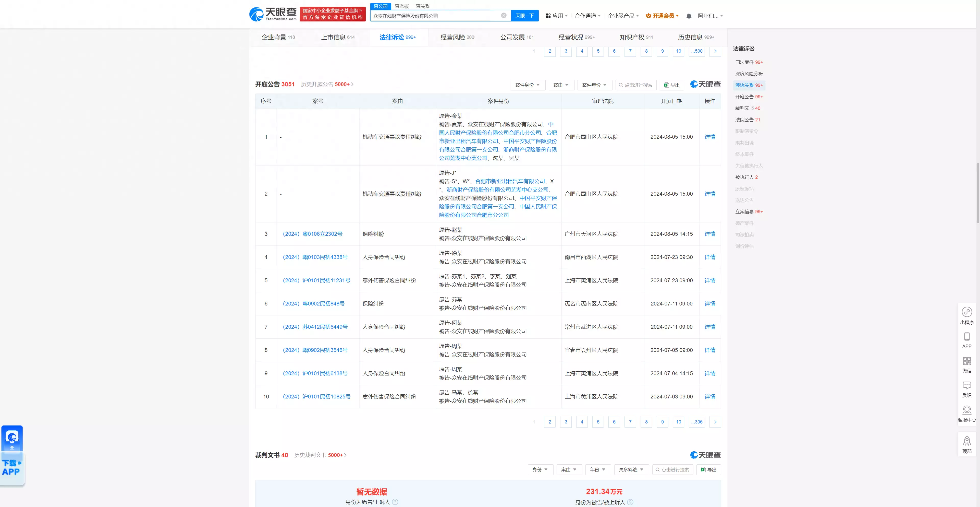
Task: Open 中国平安财产保险 合肥第一支公司 link in row 1
Action: [x=498, y=145]
